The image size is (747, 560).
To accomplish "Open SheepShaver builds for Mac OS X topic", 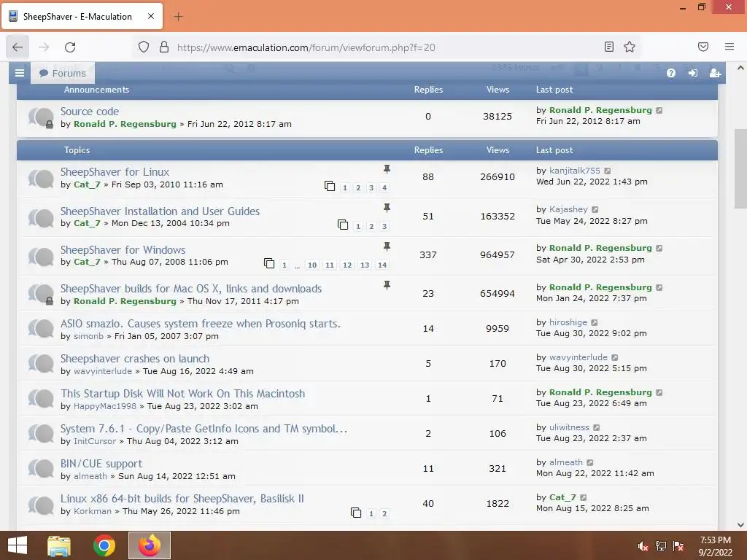I will (x=191, y=289).
